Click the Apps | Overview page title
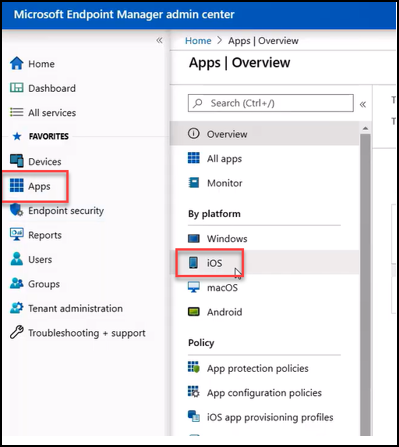This screenshot has height=447, width=399. (239, 63)
